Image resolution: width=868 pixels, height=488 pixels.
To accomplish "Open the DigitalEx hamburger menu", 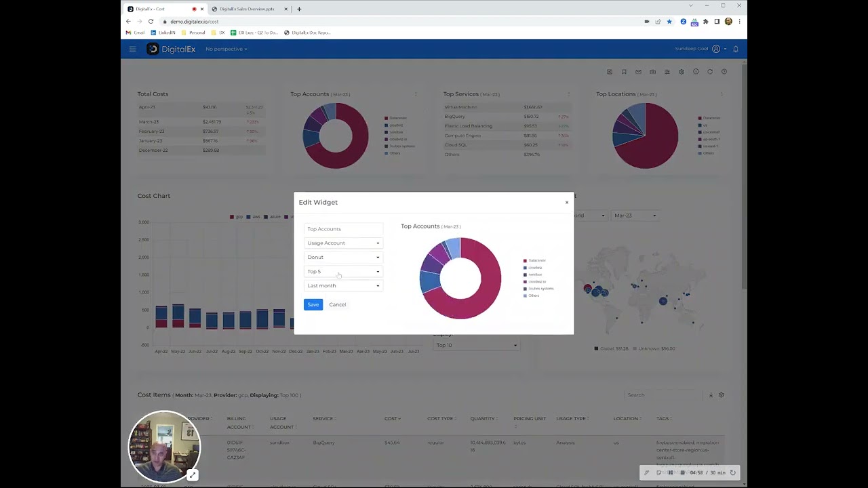I will point(133,49).
